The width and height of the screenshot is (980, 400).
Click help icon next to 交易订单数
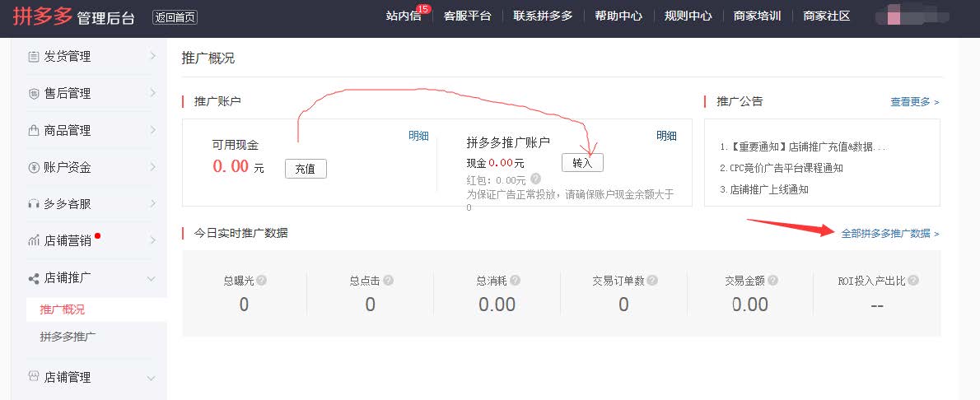pyautogui.click(x=652, y=281)
